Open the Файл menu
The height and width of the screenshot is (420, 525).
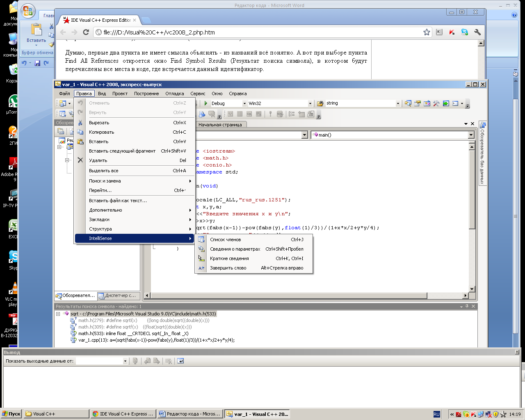64,94
